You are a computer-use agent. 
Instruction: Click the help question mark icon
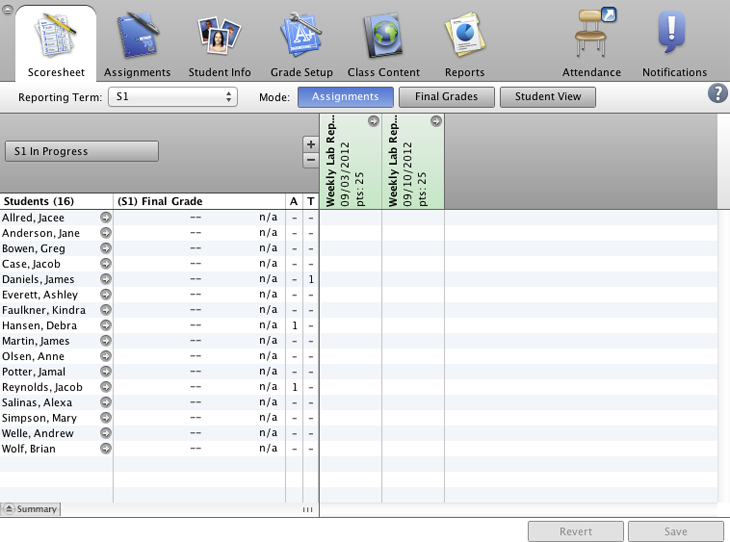717,94
